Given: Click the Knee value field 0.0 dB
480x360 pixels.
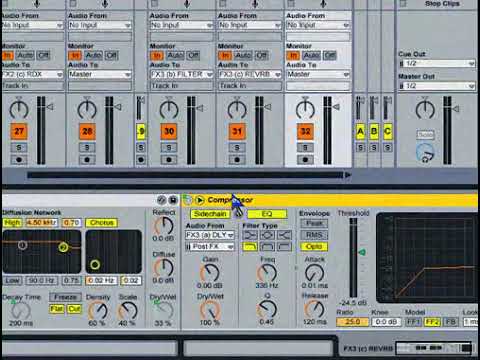Looking at the screenshot, I should (x=386, y=322).
